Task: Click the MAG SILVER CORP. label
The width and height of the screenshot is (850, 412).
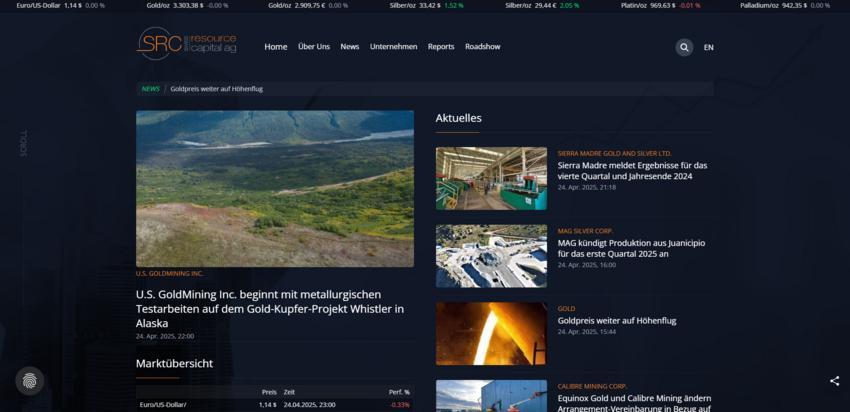Action: pos(585,231)
